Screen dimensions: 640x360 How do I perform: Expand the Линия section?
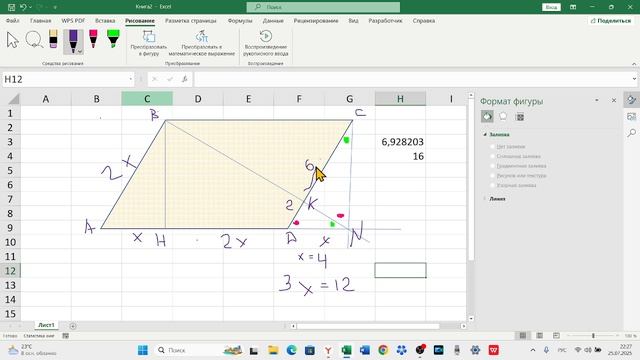coord(485,199)
